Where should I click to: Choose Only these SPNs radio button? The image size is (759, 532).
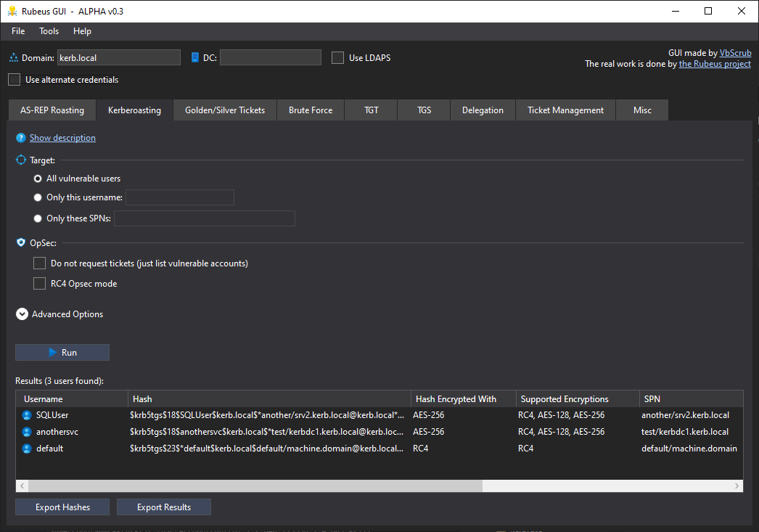(38, 218)
